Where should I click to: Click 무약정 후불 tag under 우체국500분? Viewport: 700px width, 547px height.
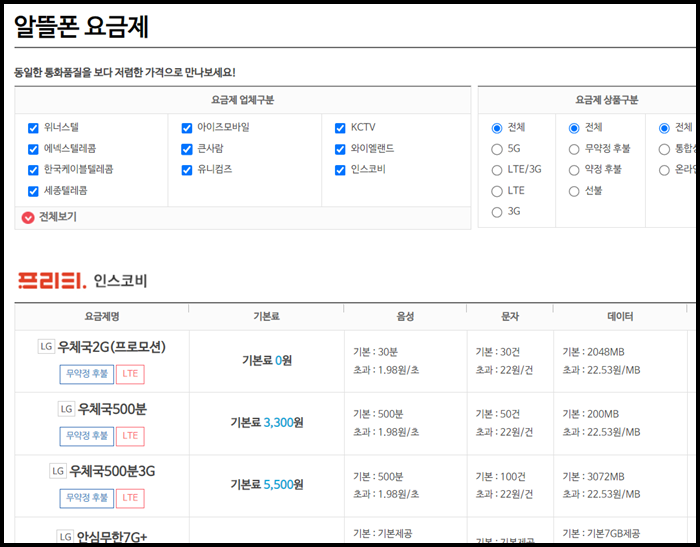point(87,436)
